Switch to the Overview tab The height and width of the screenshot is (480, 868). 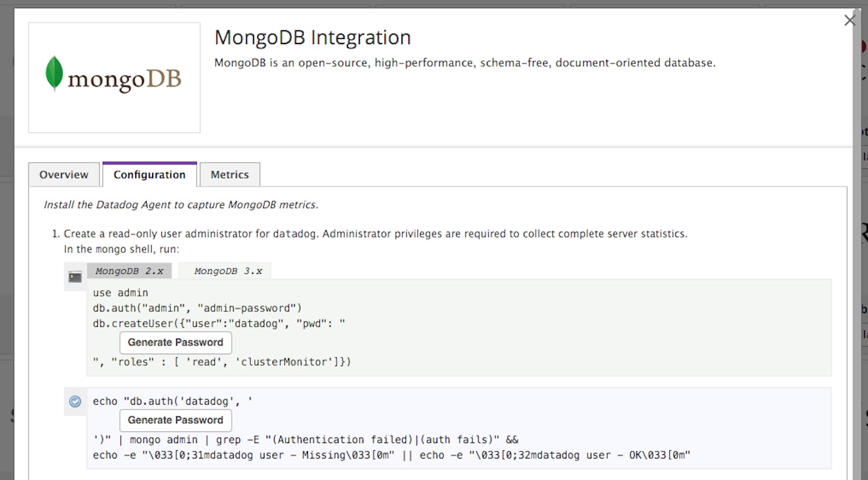(64, 174)
